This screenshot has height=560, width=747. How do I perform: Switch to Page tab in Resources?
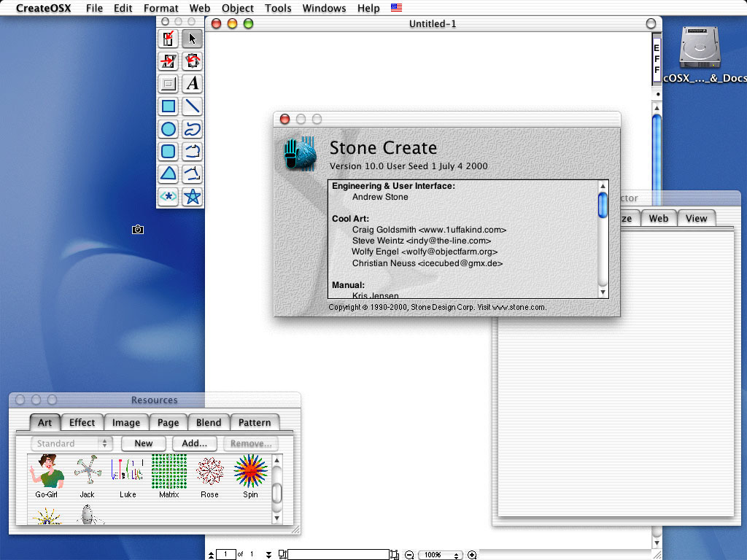169,422
